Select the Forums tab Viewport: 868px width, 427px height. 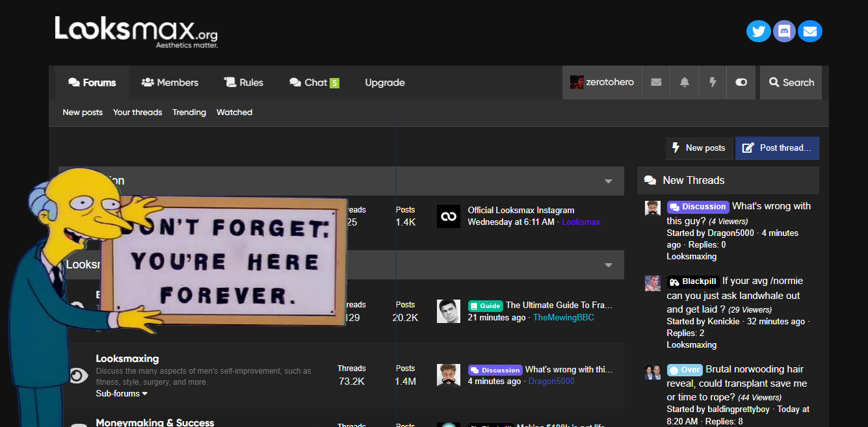coord(92,83)
